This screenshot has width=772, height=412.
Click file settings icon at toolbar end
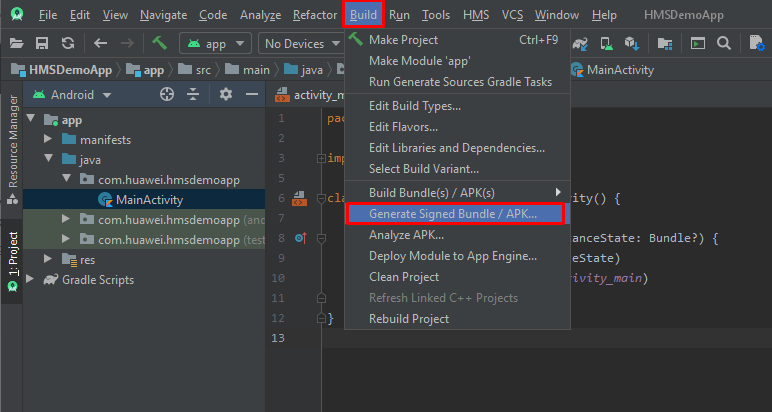pos(757,43)
